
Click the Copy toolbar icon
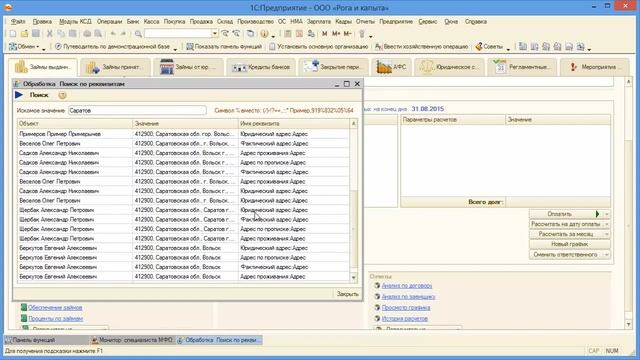coord(61,34)
